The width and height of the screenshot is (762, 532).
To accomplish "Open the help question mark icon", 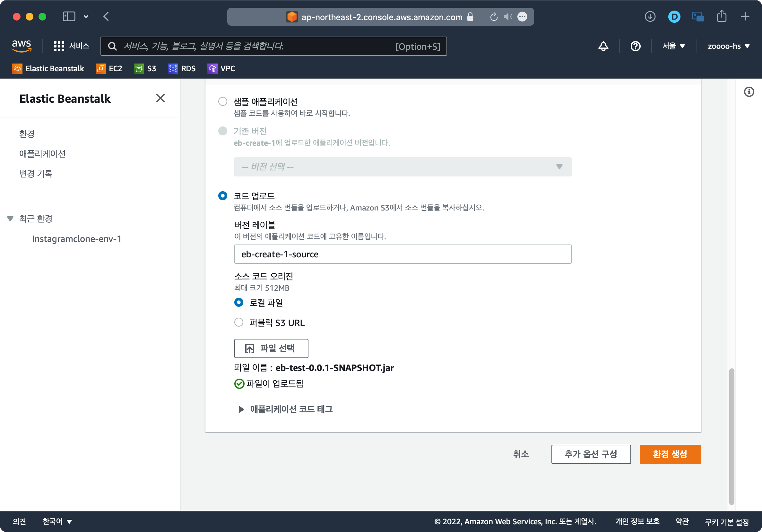I will tap(635, 46).
